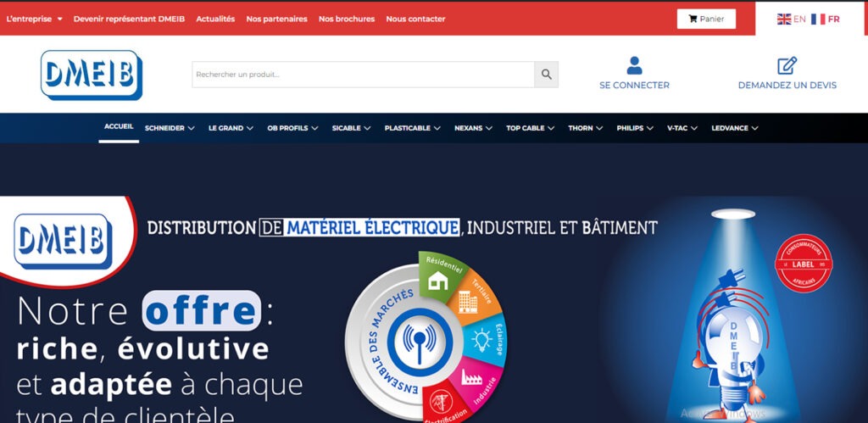
Task: Open the Ledvance dropdown menu
Action: [x=734, y=128]
